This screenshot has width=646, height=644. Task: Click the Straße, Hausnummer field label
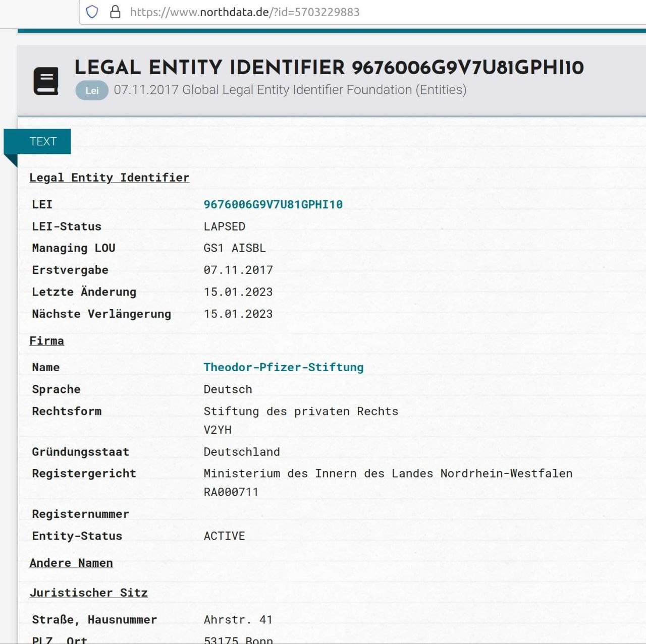coord(94,620)
